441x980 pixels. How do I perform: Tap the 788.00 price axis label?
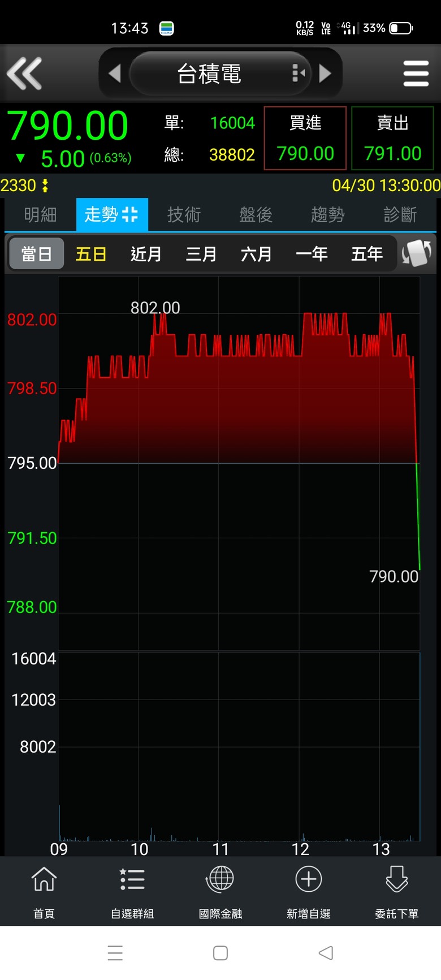(x=32, y=607)
